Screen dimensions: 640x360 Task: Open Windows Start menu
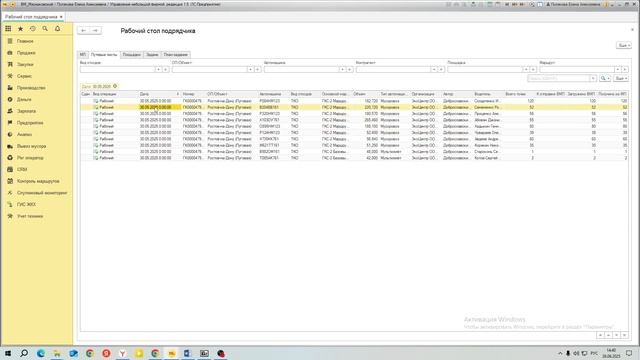coord(8,353)
